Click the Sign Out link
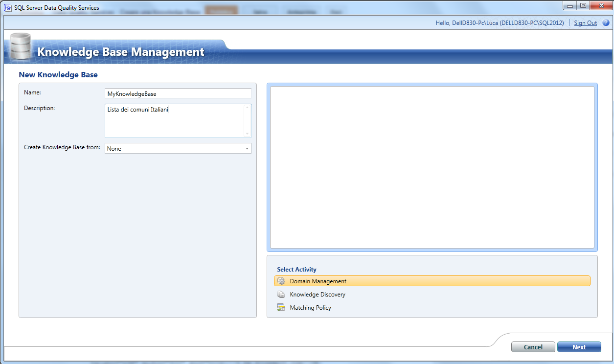The image size is (614, 364). pos(585,23)
